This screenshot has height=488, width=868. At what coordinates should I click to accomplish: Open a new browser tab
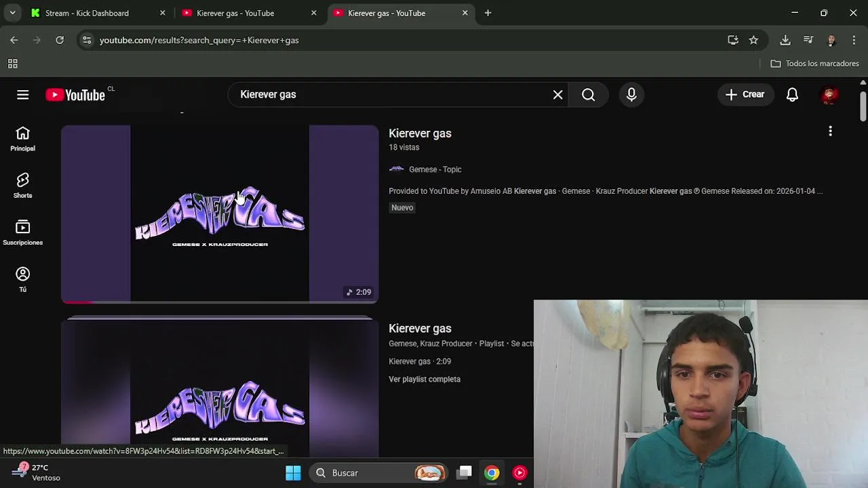(x=488, y=13)
